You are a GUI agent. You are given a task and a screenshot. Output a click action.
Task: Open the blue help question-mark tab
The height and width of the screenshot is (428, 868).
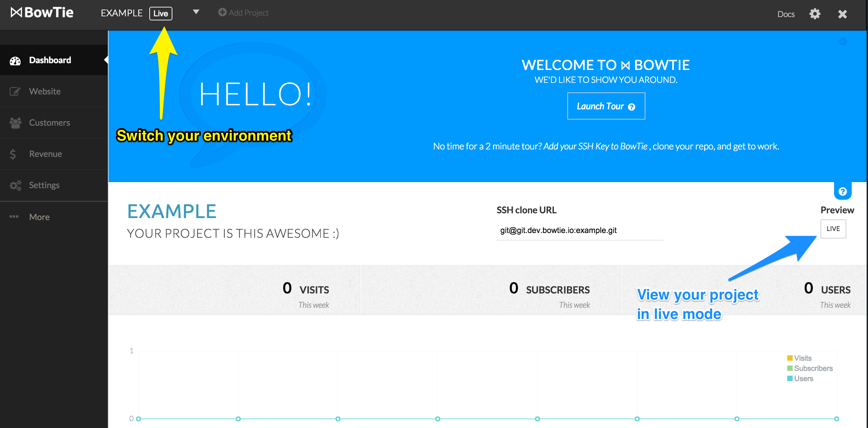coord(843,191)
